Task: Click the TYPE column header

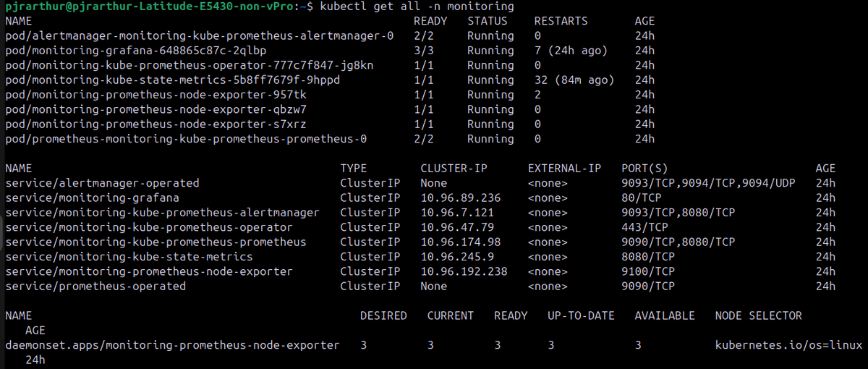Action: [354, 169]
